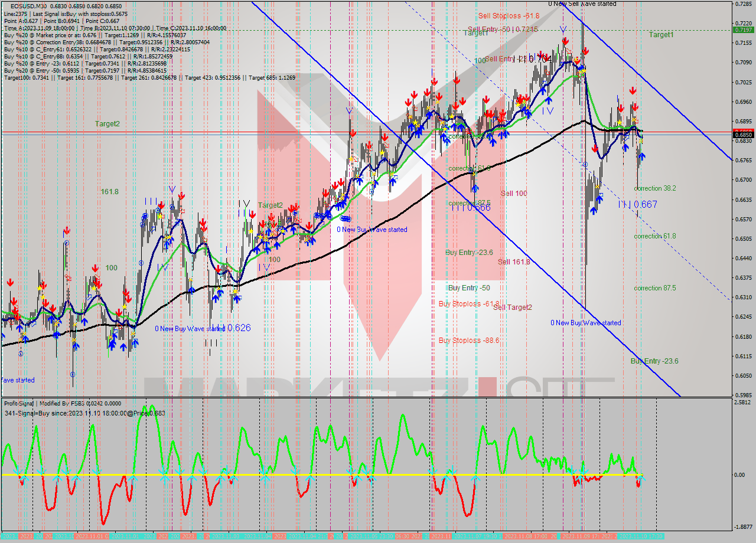This screenshot has width=756, height=543.
Task: Select the 'correction 38.2' level label
Action: coord(654,188)
